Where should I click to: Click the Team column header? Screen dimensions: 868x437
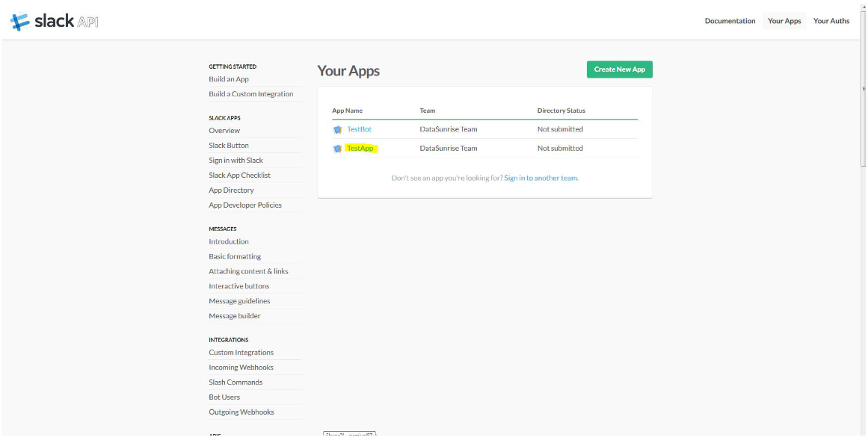click(428, 111)
